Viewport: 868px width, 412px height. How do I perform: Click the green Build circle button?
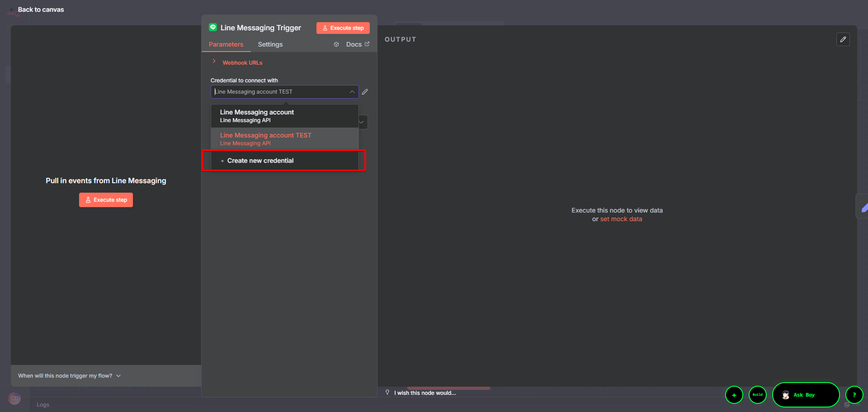757,395
